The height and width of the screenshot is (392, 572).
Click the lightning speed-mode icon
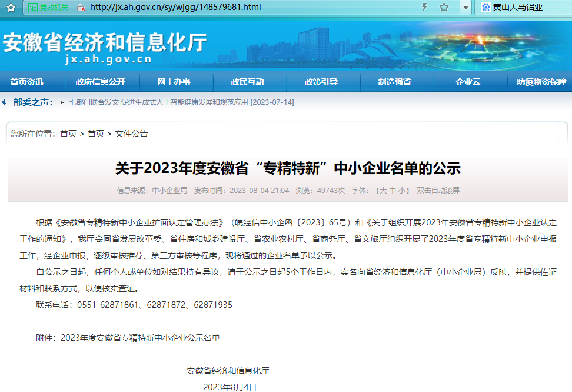click(x=424, y=7)
